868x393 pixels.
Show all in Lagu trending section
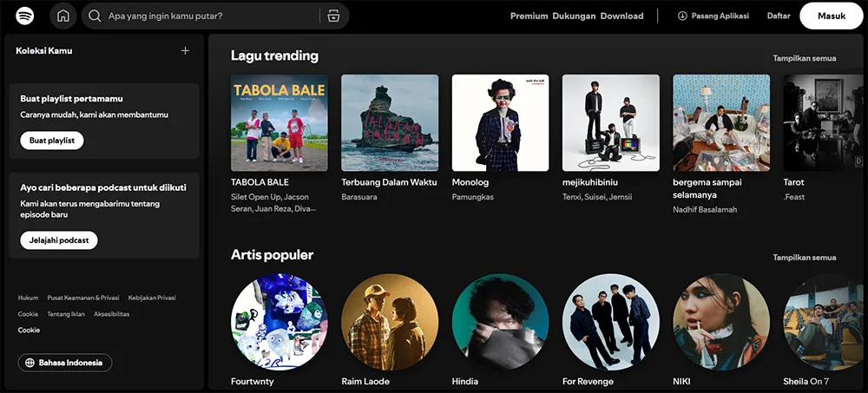[805, 58]
